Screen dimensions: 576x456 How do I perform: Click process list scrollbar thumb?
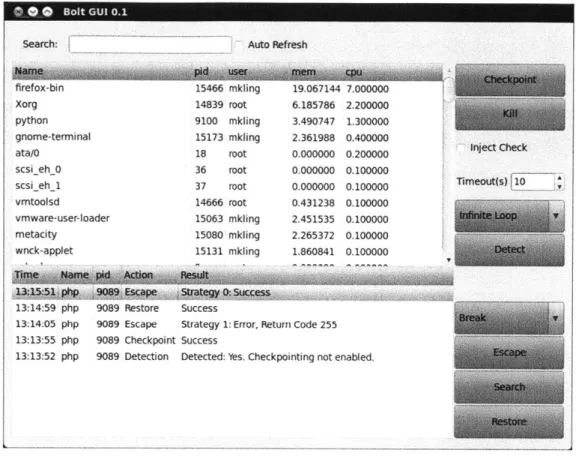(449, 90)
